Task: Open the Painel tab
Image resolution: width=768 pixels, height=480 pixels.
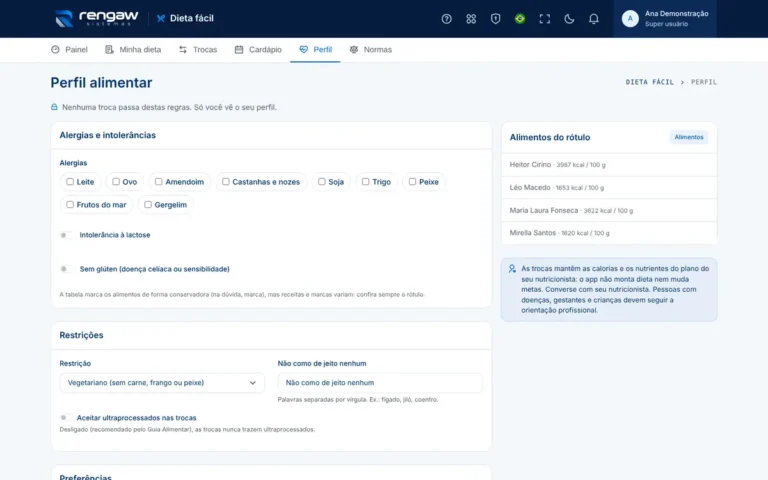Action: coord(69,49)
